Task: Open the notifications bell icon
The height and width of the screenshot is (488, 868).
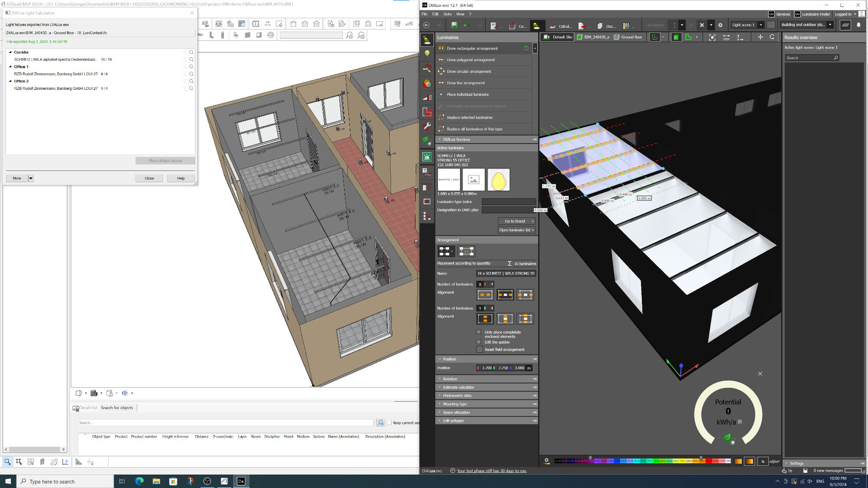Action: pos(858,25)
